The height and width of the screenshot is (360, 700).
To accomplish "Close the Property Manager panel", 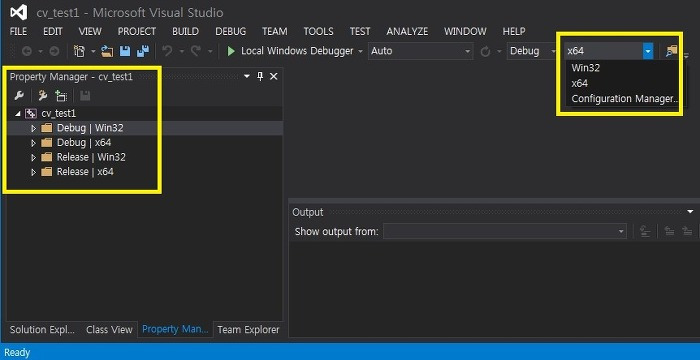I will pyautogui.click(x=274, y=76).
